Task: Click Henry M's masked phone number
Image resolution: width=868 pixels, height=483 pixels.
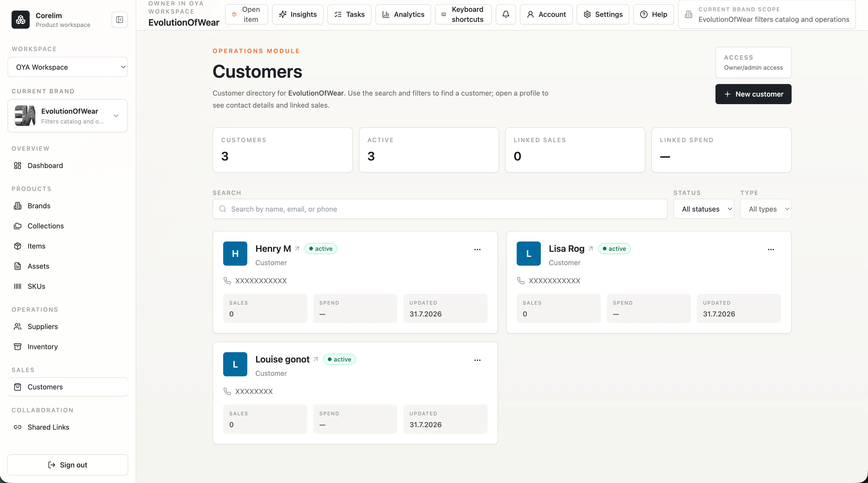Action: (x=261, y=281)
